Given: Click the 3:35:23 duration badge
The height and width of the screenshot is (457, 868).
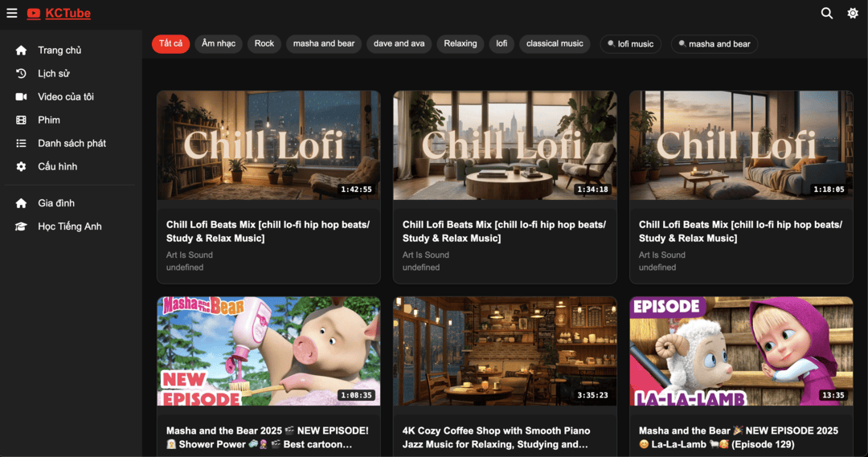Looking at the screenshot, I should 592,395.
